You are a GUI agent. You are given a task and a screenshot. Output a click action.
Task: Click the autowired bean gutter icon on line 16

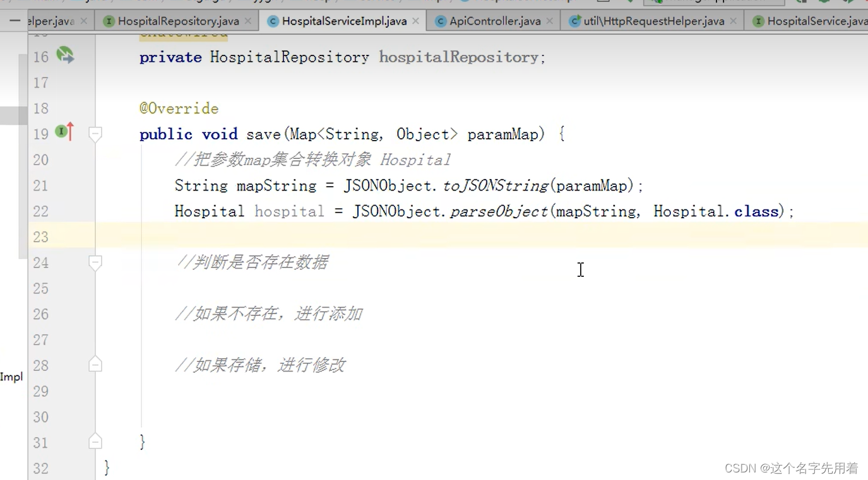(65, 56)
